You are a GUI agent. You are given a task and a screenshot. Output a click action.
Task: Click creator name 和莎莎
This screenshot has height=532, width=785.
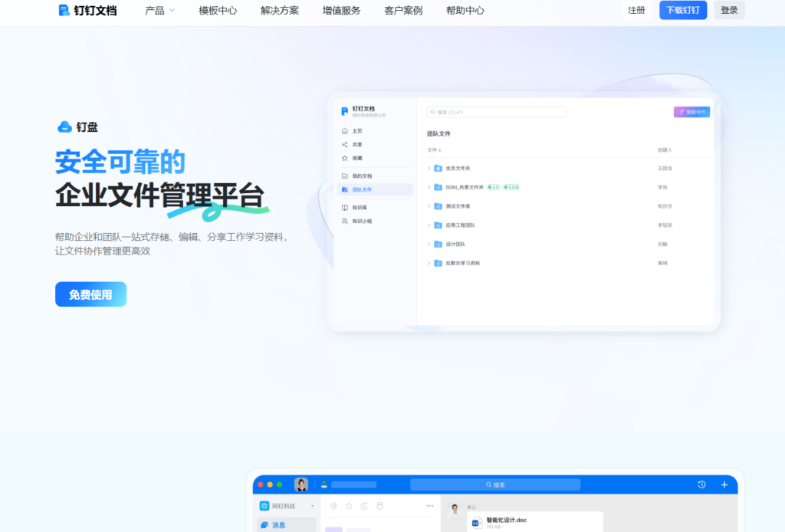point(665,206)
